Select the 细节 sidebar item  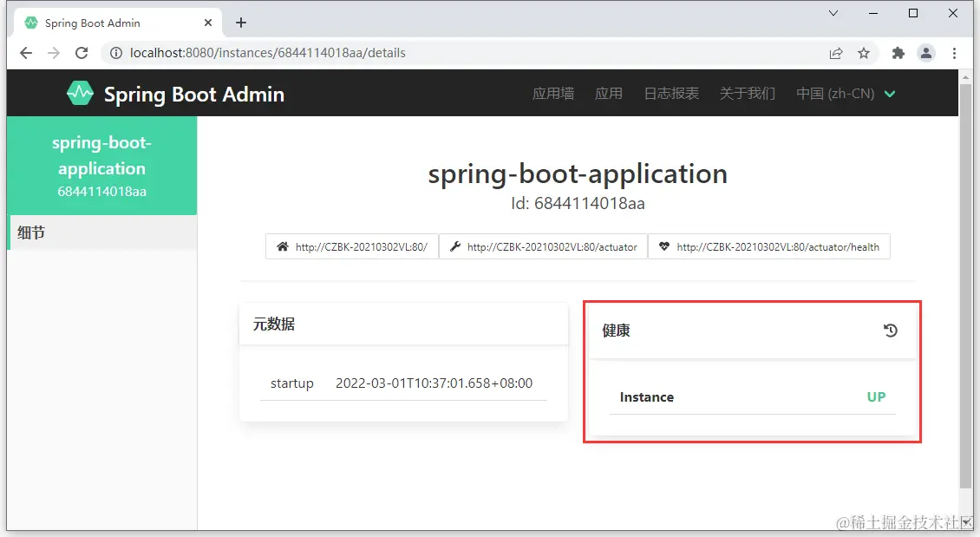pos(102,232)
